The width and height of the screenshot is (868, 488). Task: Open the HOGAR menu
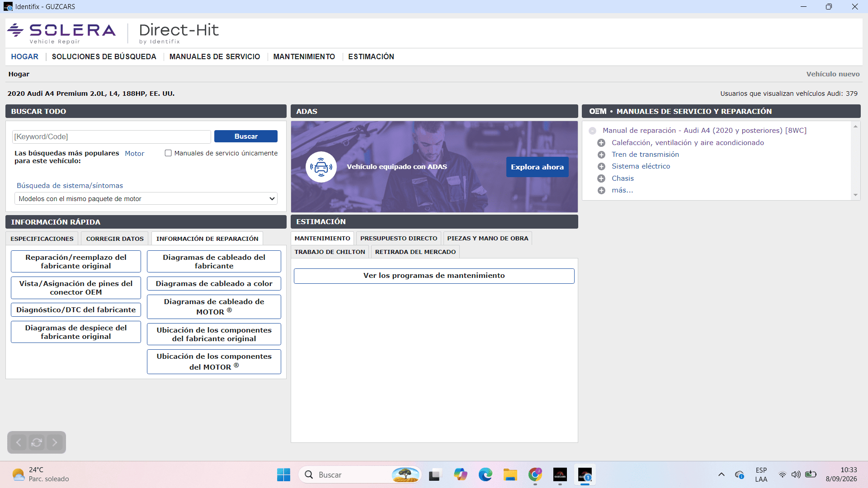(x=25, y=56)
